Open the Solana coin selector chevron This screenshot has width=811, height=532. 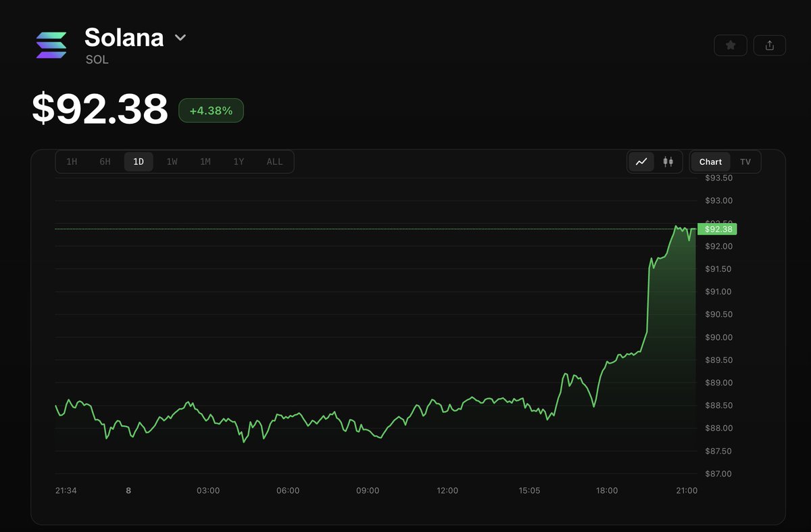pos(180,38)
